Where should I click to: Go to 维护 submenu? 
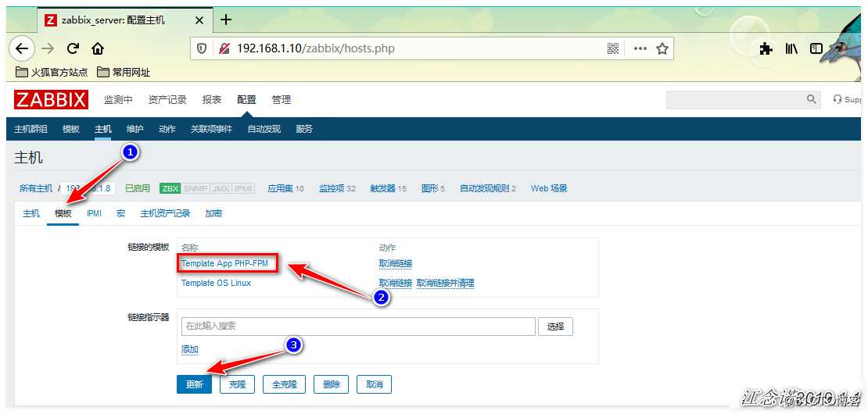[135, 129]
